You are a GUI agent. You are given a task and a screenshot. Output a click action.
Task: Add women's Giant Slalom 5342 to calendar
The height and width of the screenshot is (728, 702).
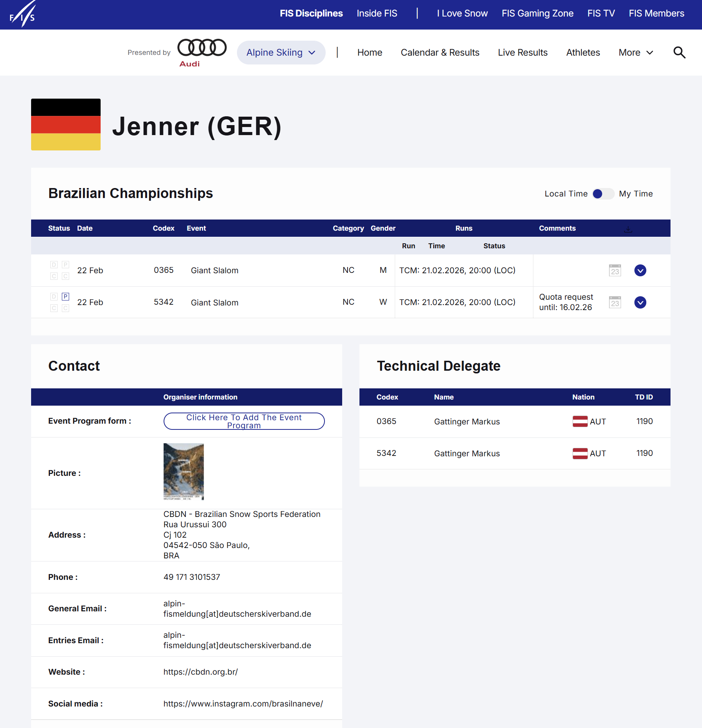pos(615,302)
